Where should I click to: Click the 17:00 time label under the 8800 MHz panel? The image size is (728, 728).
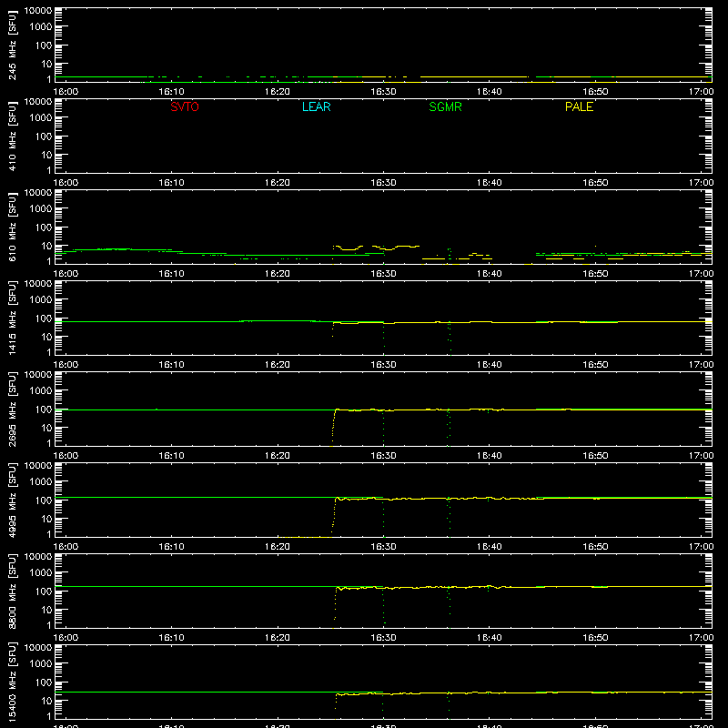[701, 638]
